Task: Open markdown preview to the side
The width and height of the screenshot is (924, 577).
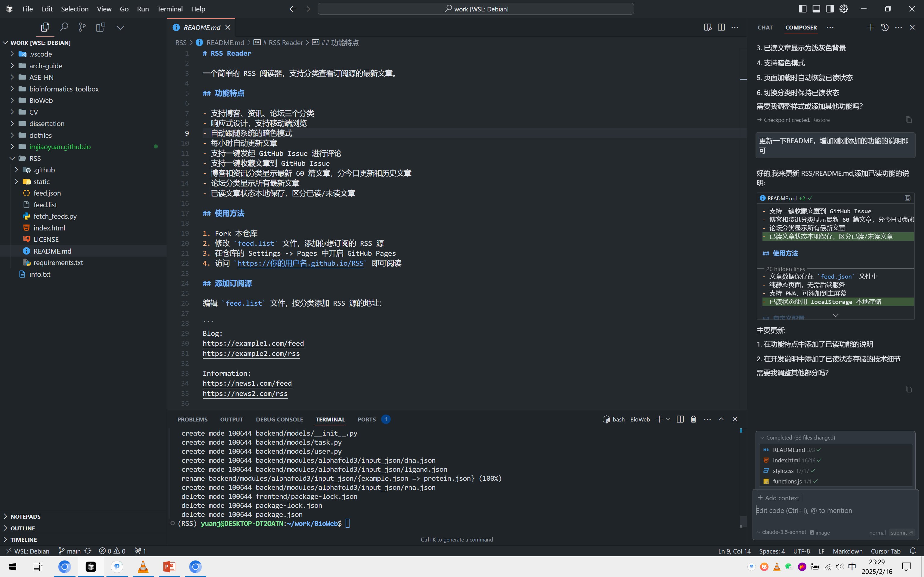Action: click(x=708, y=27)
